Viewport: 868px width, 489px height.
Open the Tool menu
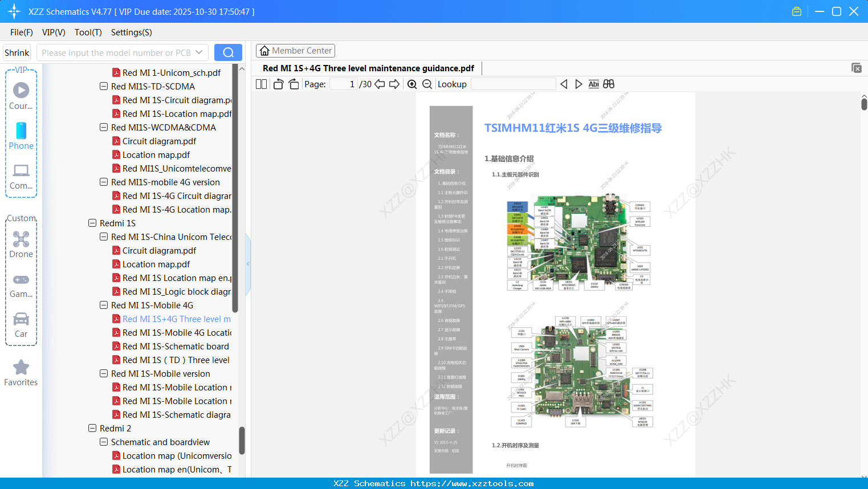(88, 32)
